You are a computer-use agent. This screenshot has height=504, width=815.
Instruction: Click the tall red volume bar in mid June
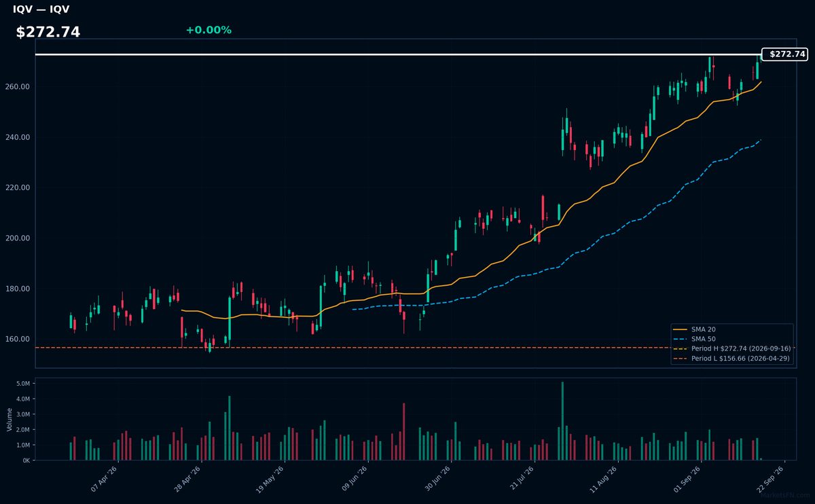403,432
